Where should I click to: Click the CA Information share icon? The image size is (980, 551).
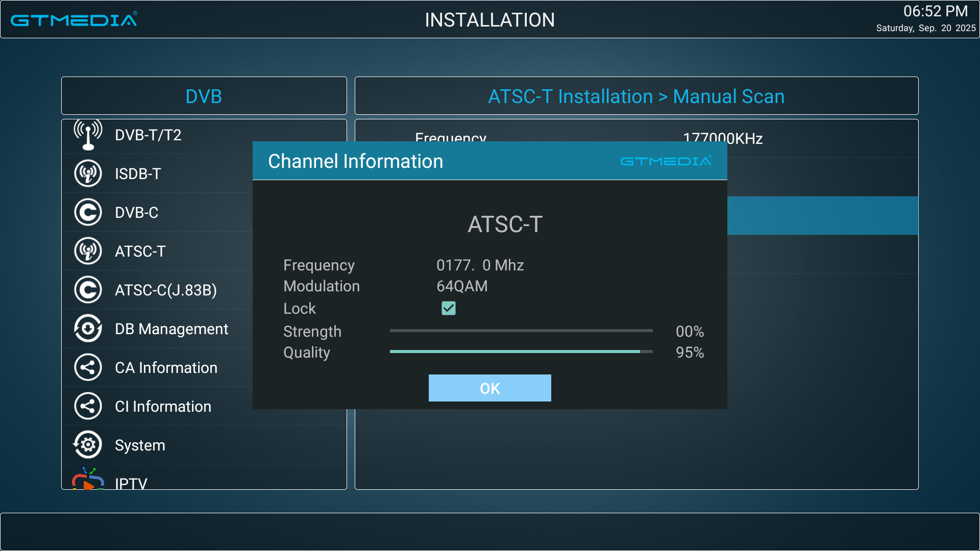click(88, 367)
